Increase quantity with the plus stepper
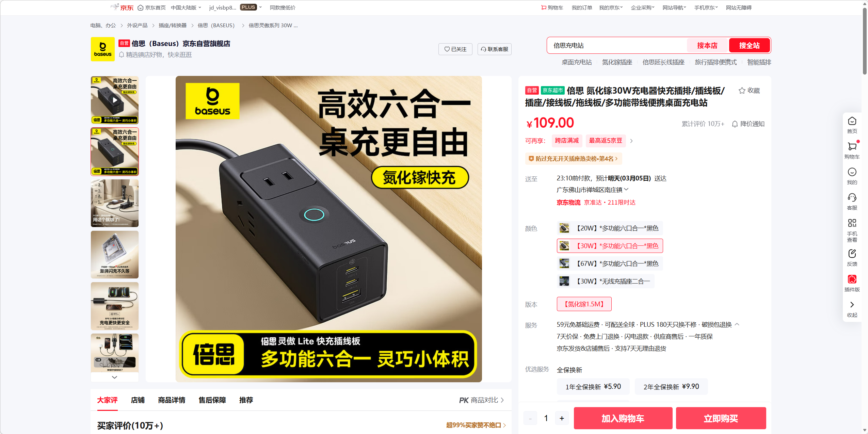 point(562,418)
